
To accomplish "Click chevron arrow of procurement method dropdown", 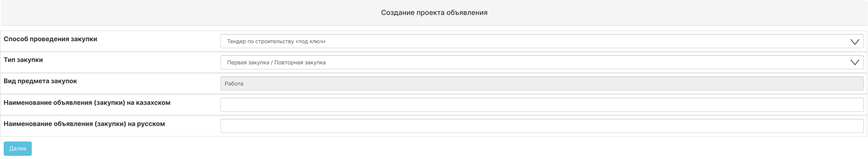I will click(x=855, y=42).
